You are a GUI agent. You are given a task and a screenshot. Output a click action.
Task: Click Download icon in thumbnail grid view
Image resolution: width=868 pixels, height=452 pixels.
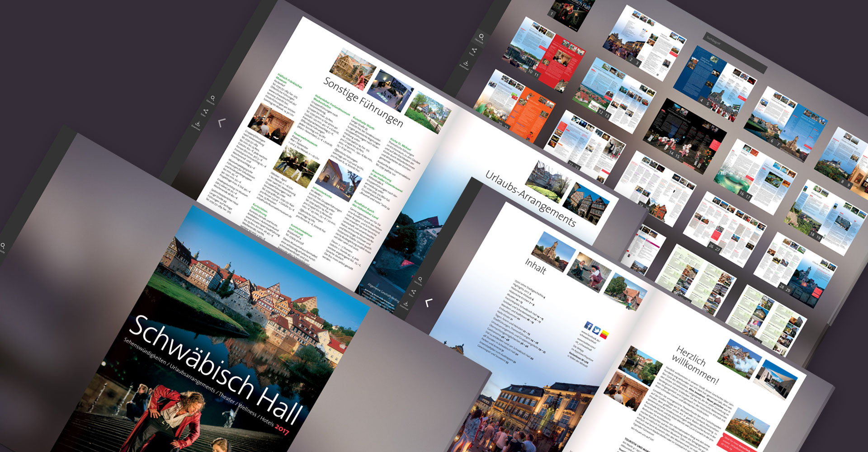click(x=466, y=63)
